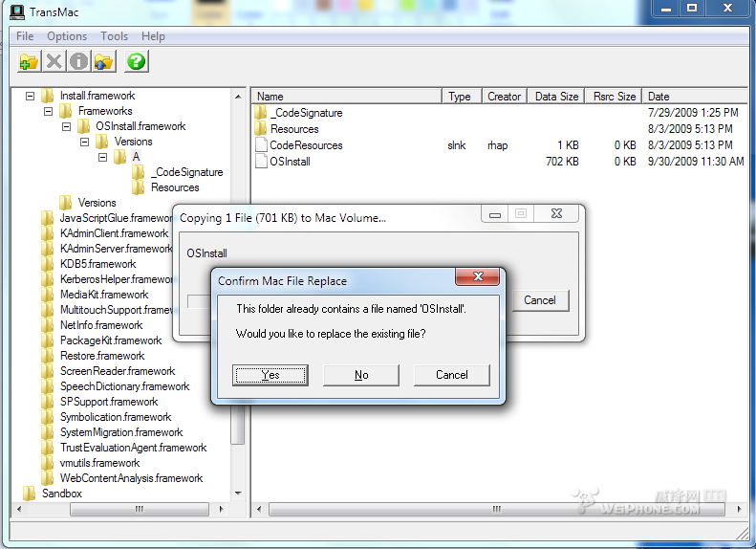The height and width of the screenshot is (549, 756).
Task: Click the tree pane scroll up arrow
Action: [x=238, y=97]
